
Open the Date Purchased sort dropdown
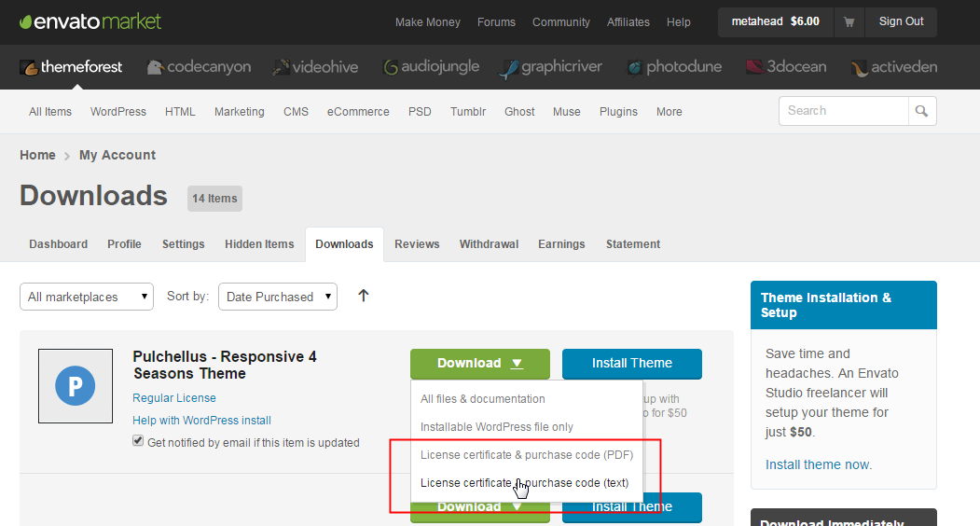pos(278,297)
